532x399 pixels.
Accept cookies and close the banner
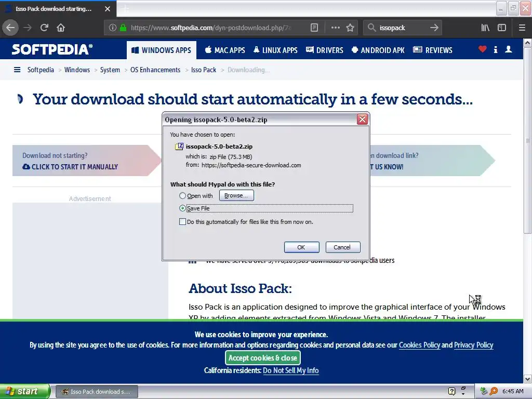(x=262, y=358)
